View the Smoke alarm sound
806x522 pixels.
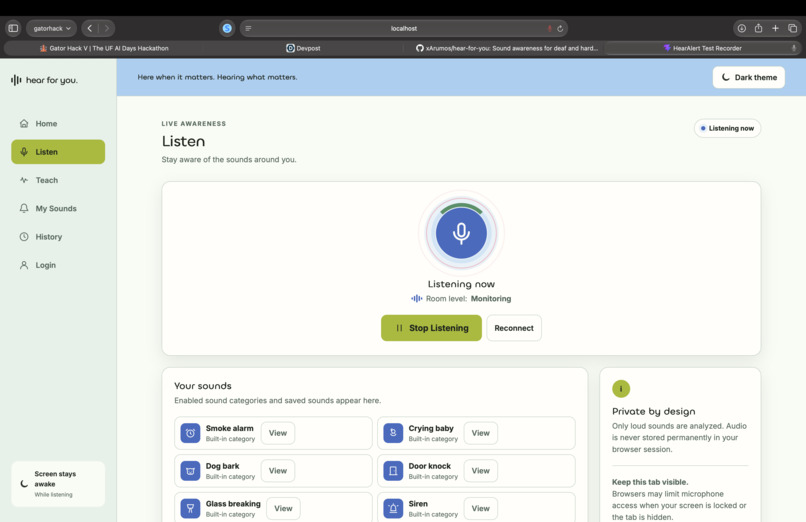pos(278,433)
